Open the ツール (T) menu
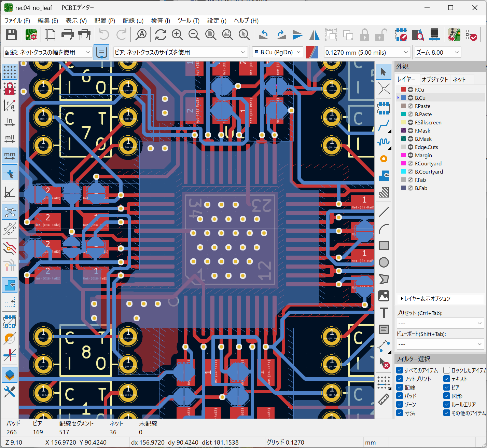Image resolution: width=487 pixels, height=448 pixels. tap(189, 21)
